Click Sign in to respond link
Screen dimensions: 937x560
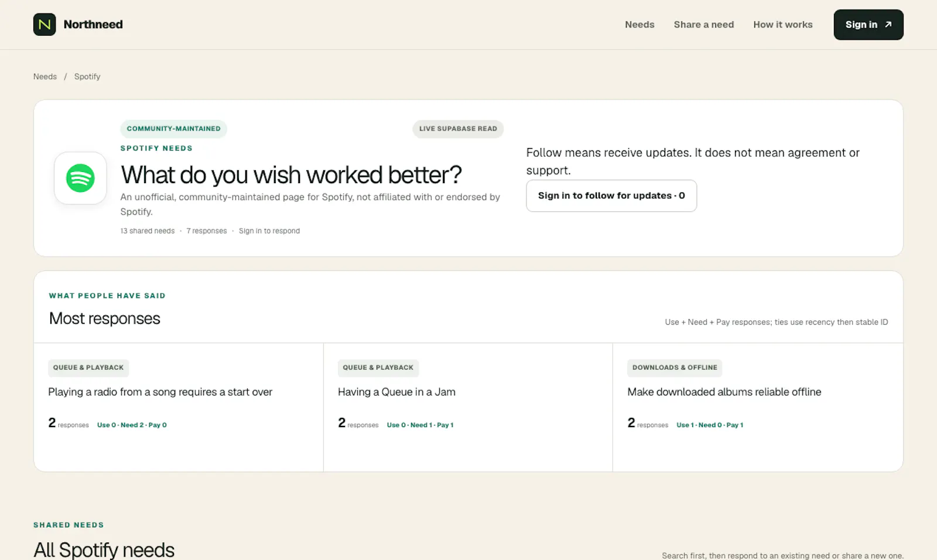coord(269,231)
